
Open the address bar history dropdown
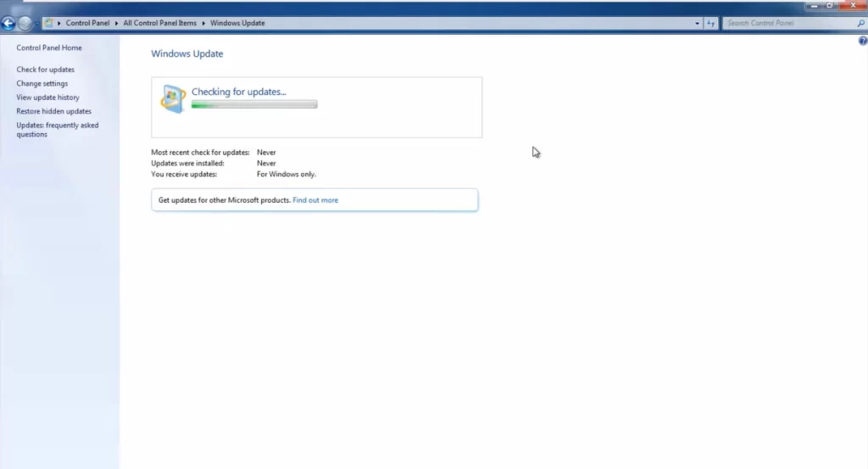pos(697,23)
